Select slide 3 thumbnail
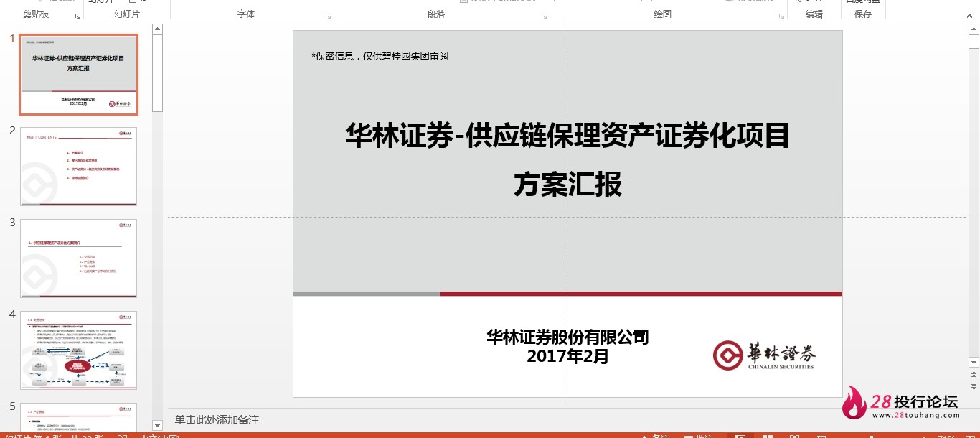980x438 pixels. pos(78,258)
